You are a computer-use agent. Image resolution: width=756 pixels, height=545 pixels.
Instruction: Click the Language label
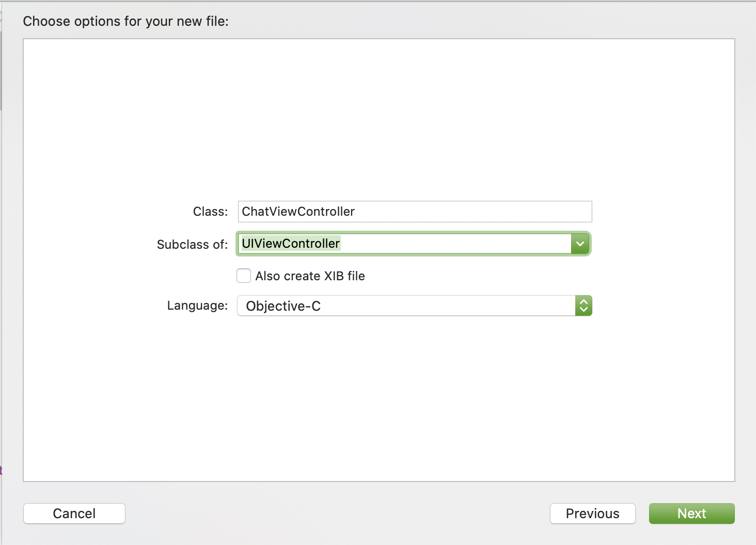click(x=197, y=306)
